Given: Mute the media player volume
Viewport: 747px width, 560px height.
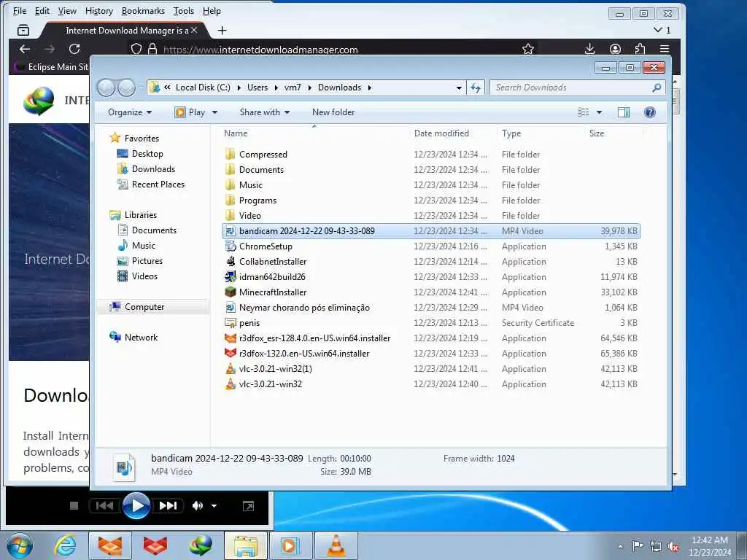Looking at the screenshot, I should click(x=197, y=506).
